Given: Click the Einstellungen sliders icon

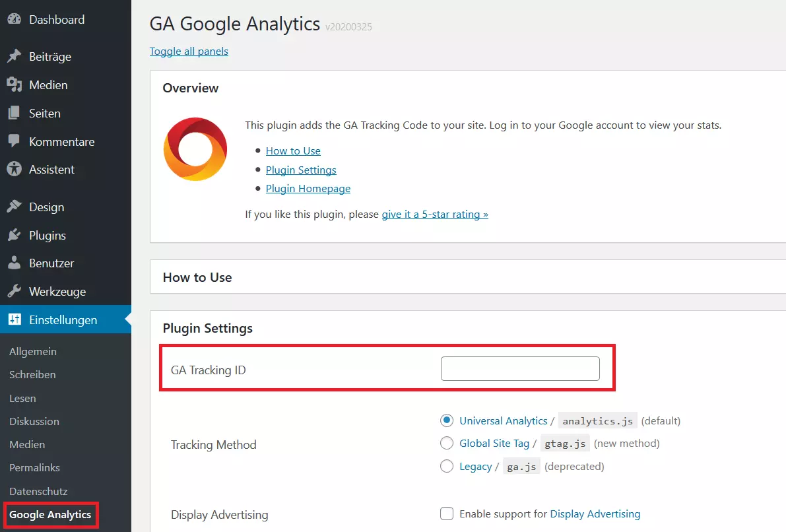Looking at the screenshot, I should coord(15,319).
